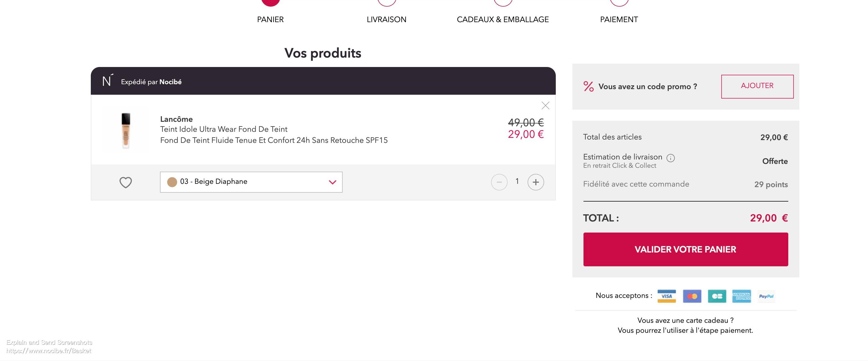Click the American Express payment icon
This screenshot has height=361, width=868.
coord(742,296)
